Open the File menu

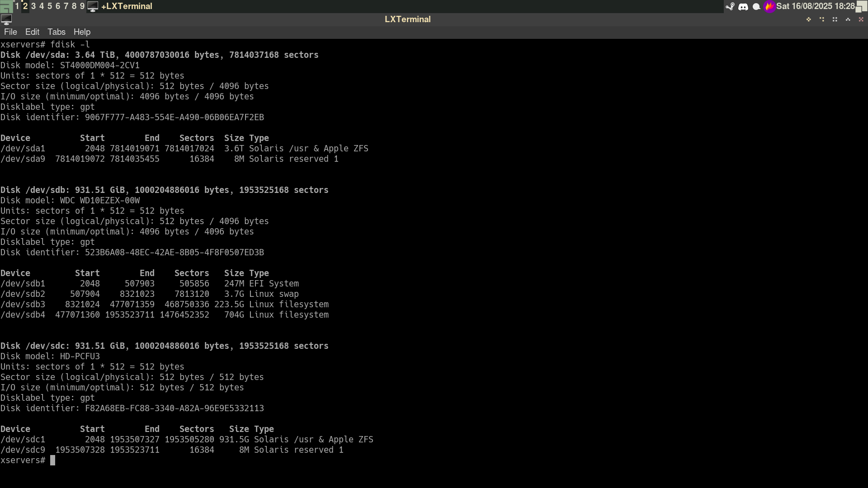pyautogui.click(x=10, y=32)
